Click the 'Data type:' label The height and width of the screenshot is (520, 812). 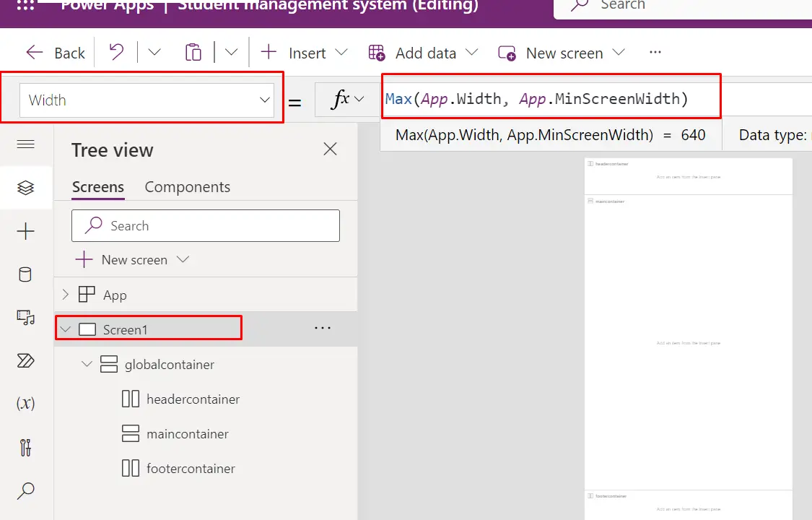click(772, 135)
